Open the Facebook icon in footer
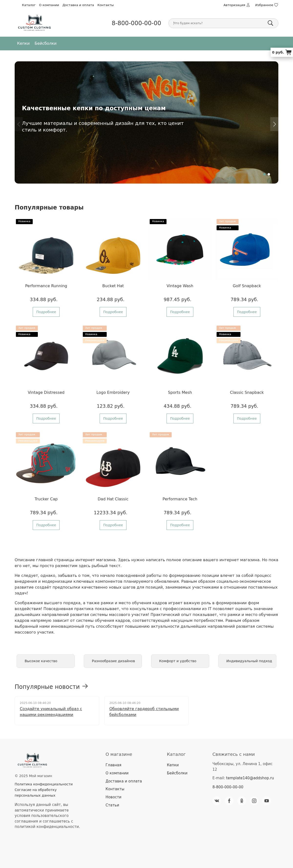 (x=230, y=801)
